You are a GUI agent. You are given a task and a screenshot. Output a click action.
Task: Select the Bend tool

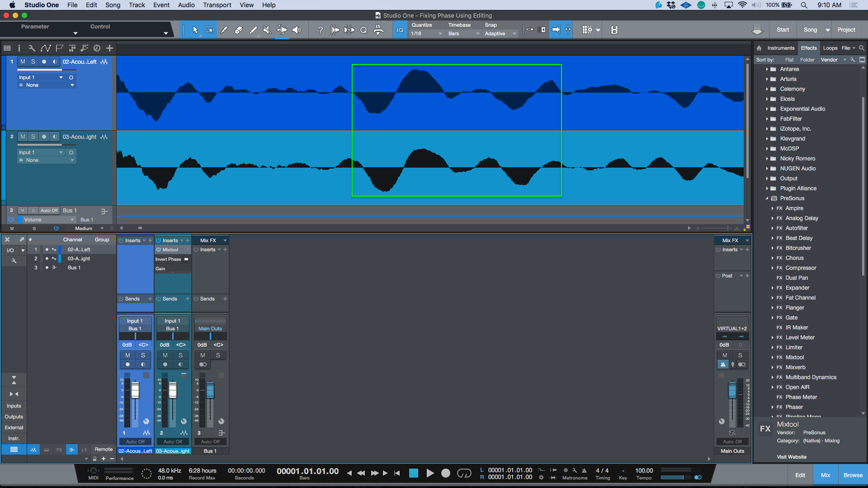282,30
